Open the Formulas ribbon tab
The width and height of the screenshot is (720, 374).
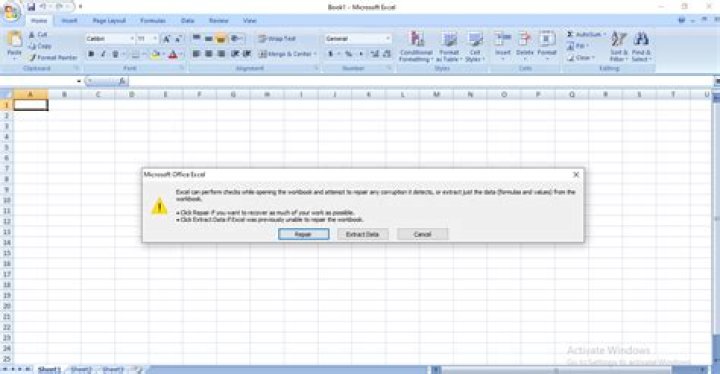153,21
